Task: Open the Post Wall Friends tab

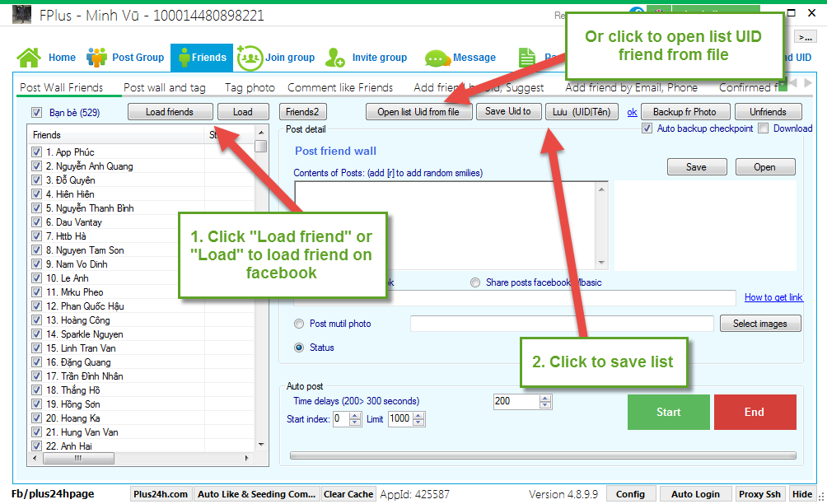Action: click(62, 87)
